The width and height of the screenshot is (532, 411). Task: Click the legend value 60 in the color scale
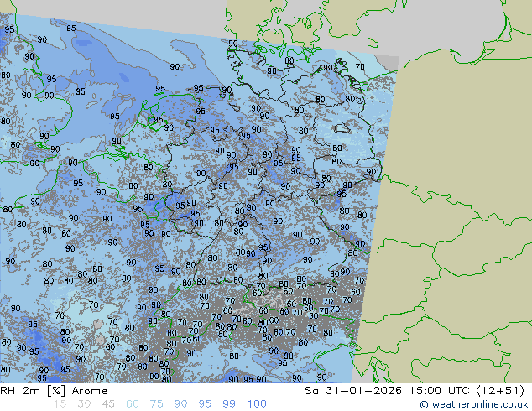(x=133, y=404)
